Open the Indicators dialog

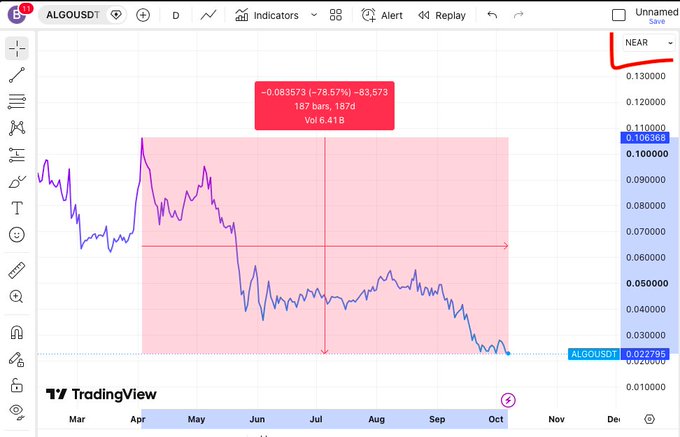point(267,15)
